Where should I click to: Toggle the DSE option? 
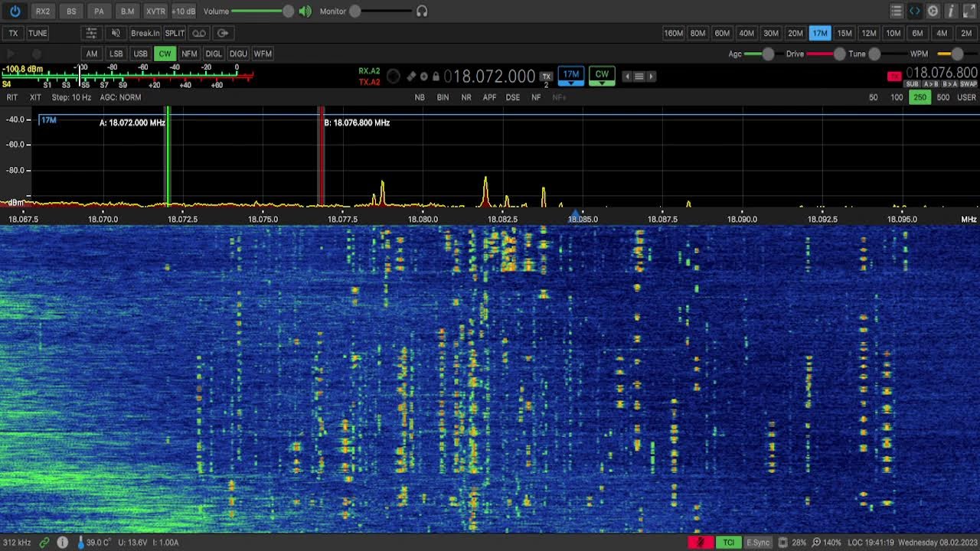click(513, 98)
